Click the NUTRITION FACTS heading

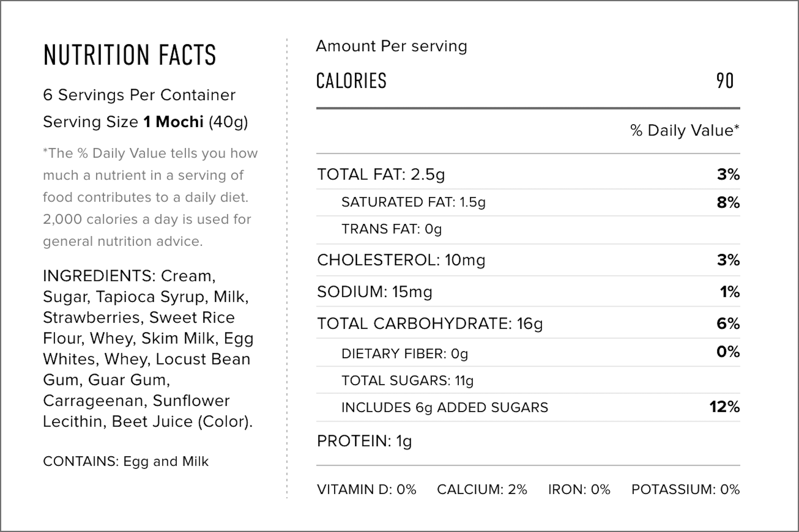tap(130, 54)
